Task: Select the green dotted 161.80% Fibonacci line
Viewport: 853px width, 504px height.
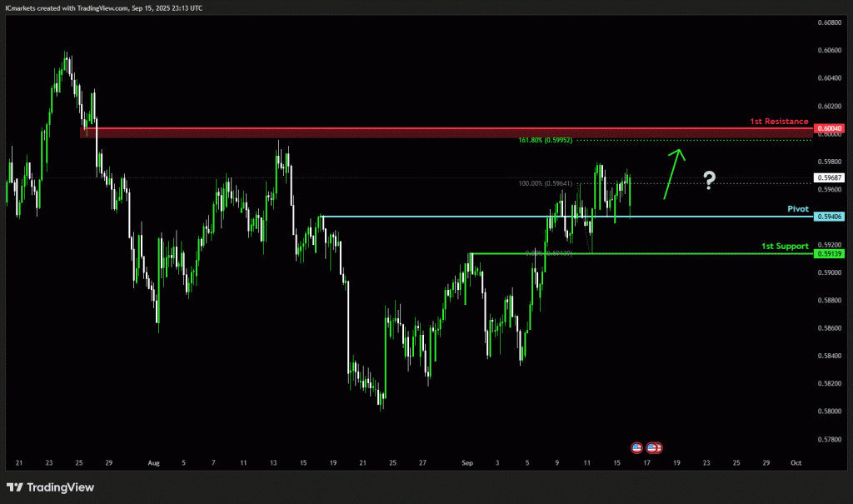Action: click(694, 141)
